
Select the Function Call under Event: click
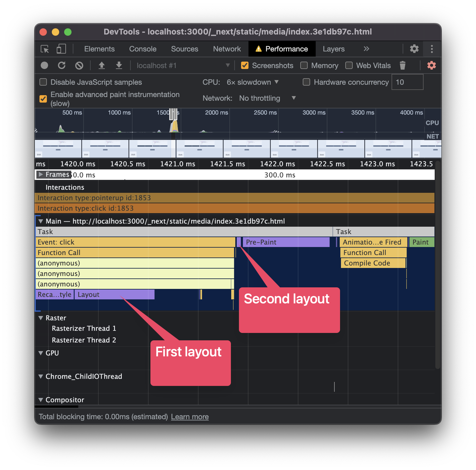click(135, 253)
